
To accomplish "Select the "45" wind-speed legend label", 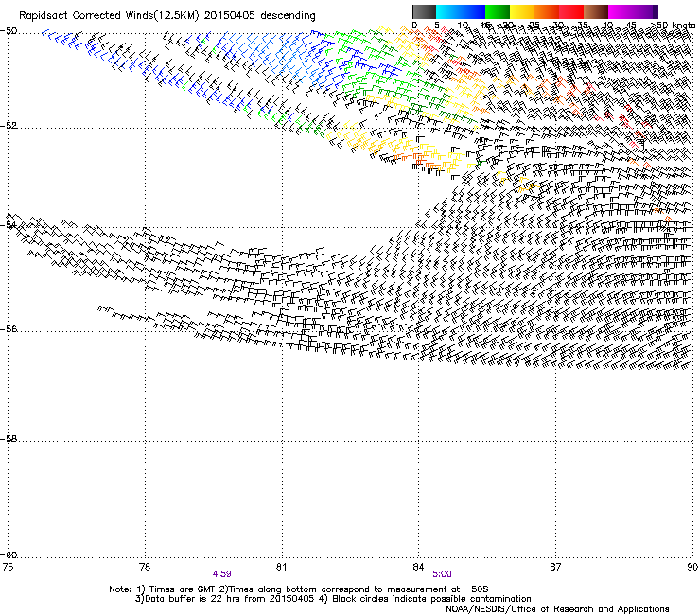I will [x=631, y=25].
